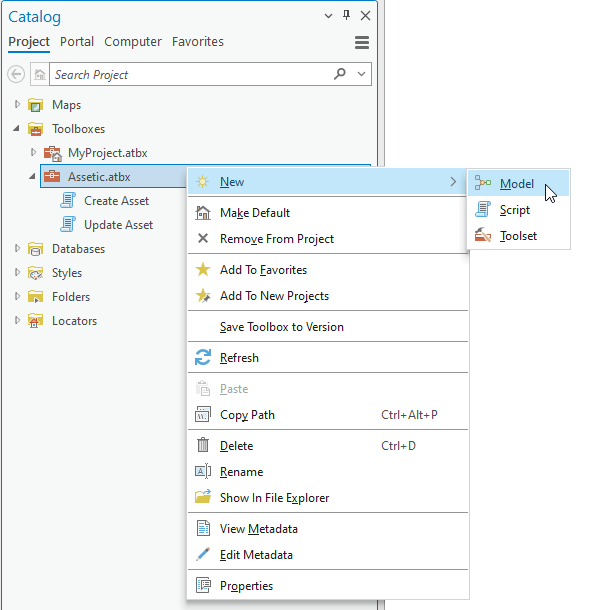Image resolution: width=593 pixels, height=610 pixels.
Task: Toggle the Catalog pane auto-hide pin
Action: [346, 16]
